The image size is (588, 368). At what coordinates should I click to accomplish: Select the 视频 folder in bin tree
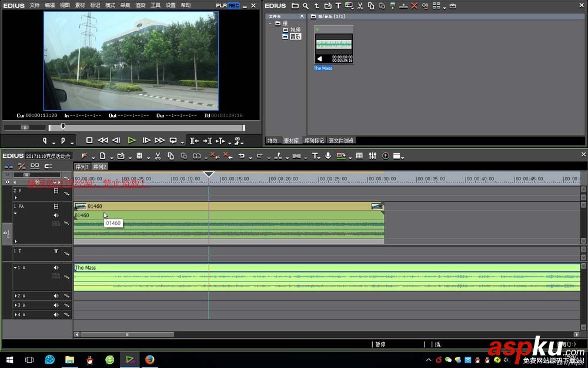point(296,29)
